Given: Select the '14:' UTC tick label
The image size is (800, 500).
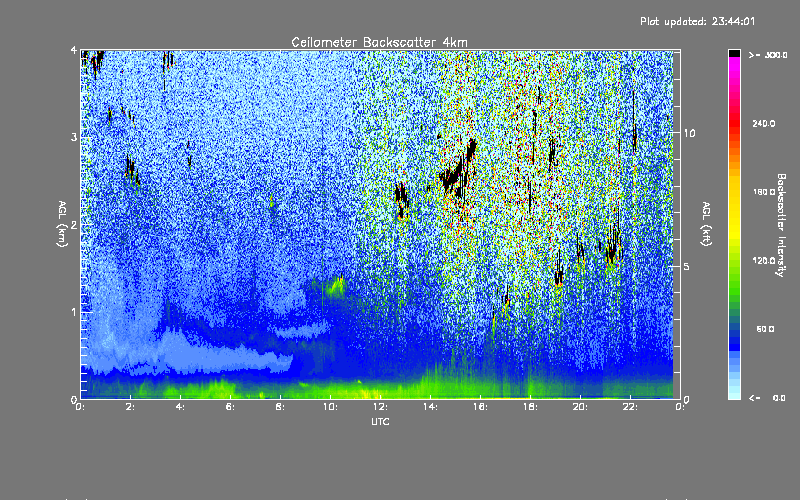Looking at the screenshot, I should 430,407.
